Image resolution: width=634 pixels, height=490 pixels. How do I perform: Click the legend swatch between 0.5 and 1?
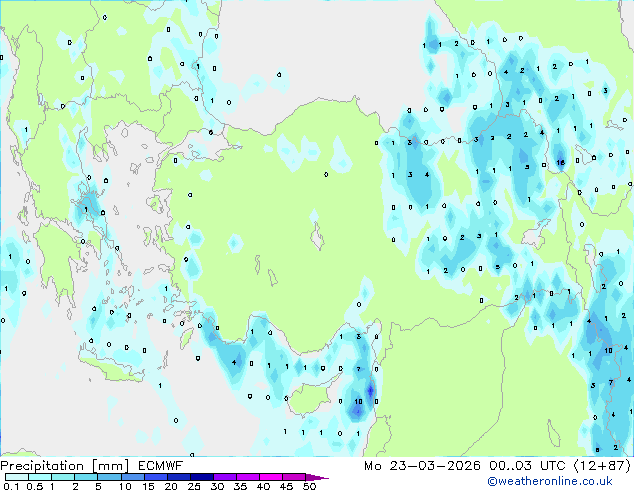pyautogui.click(x=40, y=477)
